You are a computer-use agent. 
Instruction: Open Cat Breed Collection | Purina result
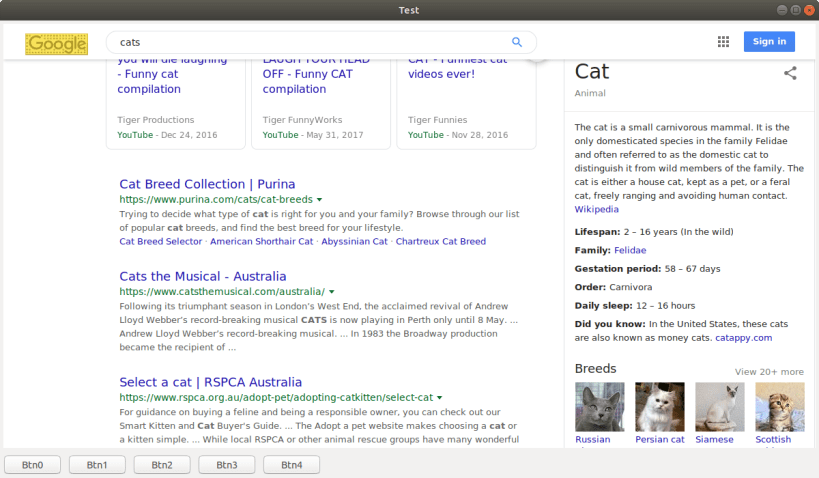pyautogui.click(x=207, y=184)
